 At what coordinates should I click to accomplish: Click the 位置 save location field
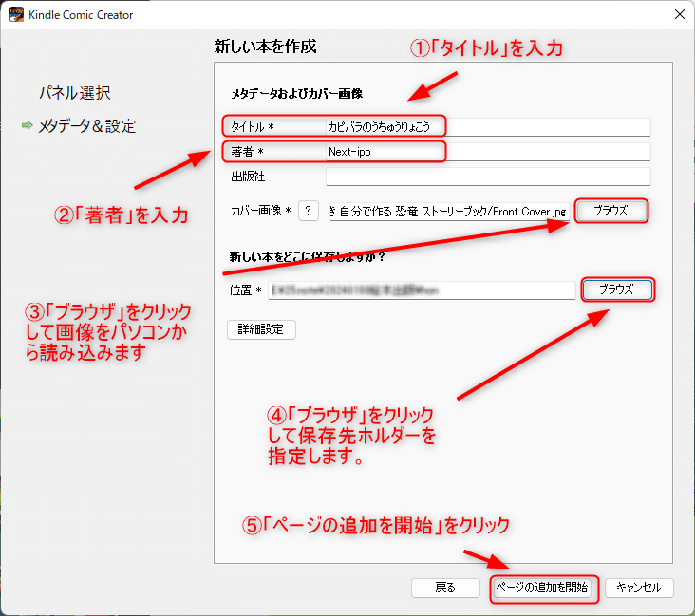[x=422, y=290]
